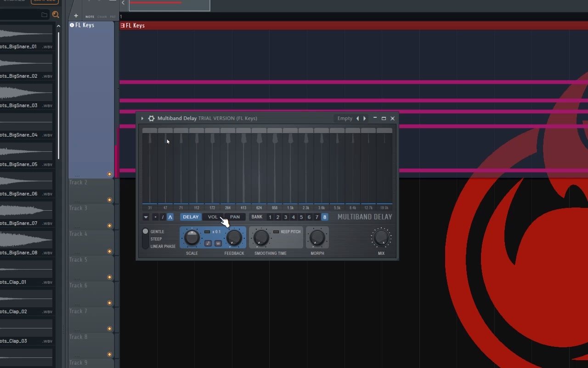This screenshot has width=588, height=368.
Task: Mute Track 6 with its LED
Action: pos(109,303)
